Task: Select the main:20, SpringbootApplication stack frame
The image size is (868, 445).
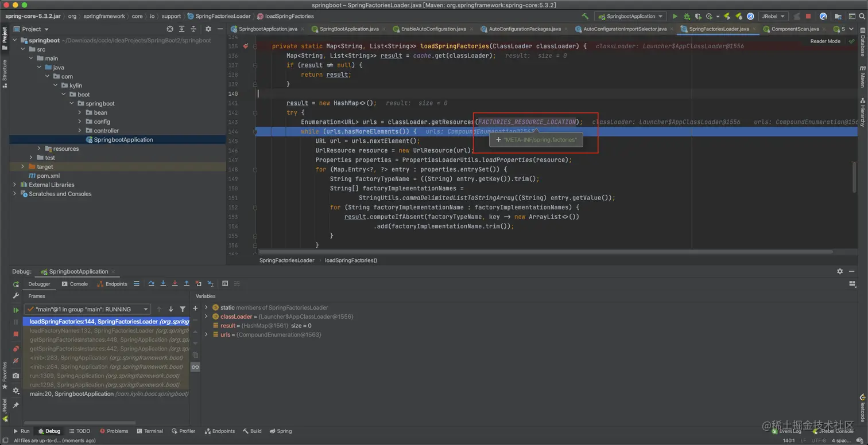Action: pos(107,394)
